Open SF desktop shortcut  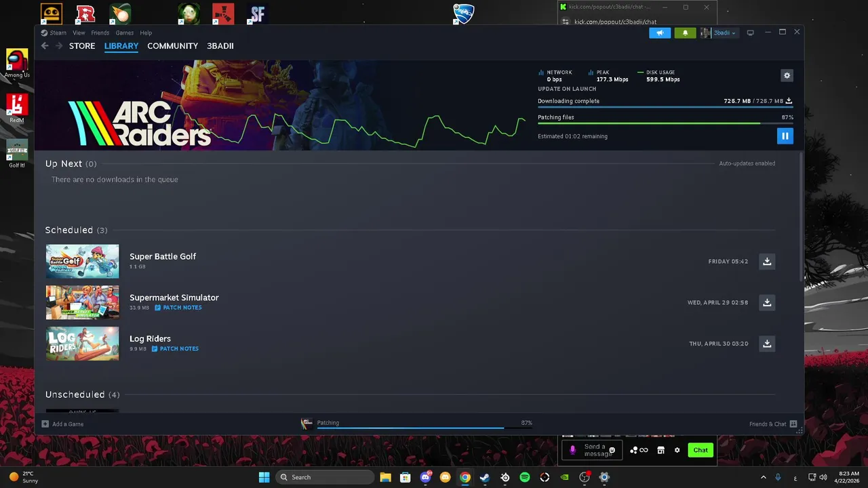coord(256,14)
